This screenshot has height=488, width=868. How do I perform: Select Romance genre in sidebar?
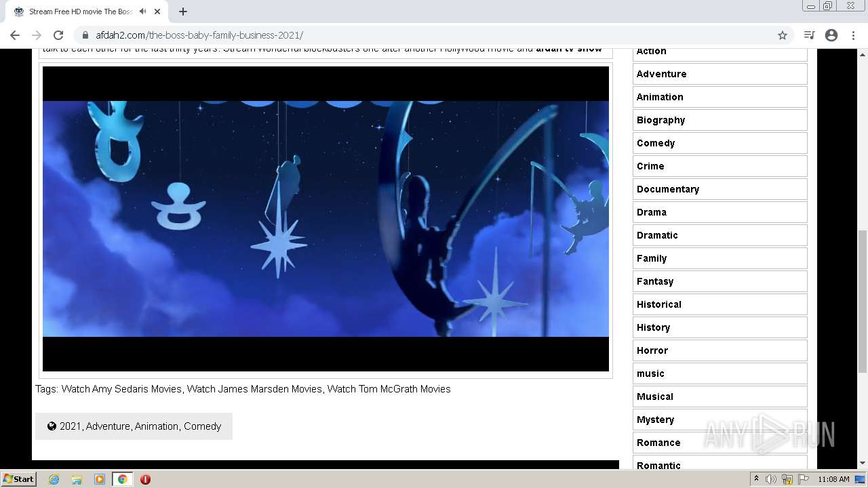[720, 443]
